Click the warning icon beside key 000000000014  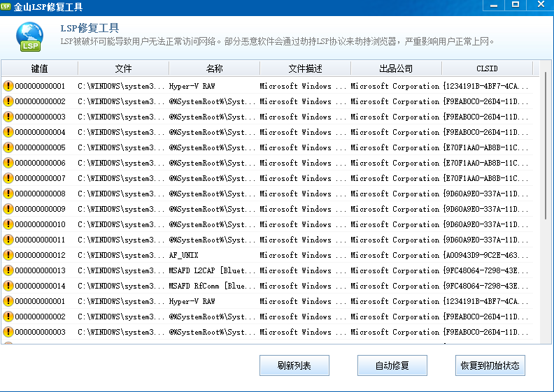(8, 286)
